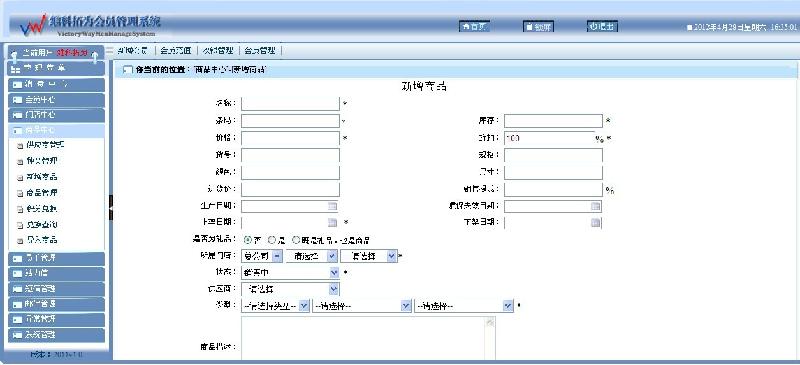Viewport: 800px width, 365px height.
Task: Open the 供应商 请选择 dropdown
Action: tap(290, 289)
